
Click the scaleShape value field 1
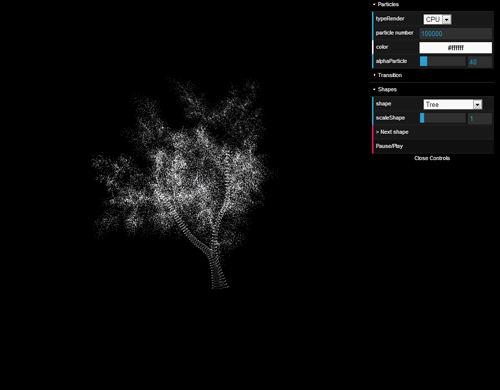(x=480, y=118)
